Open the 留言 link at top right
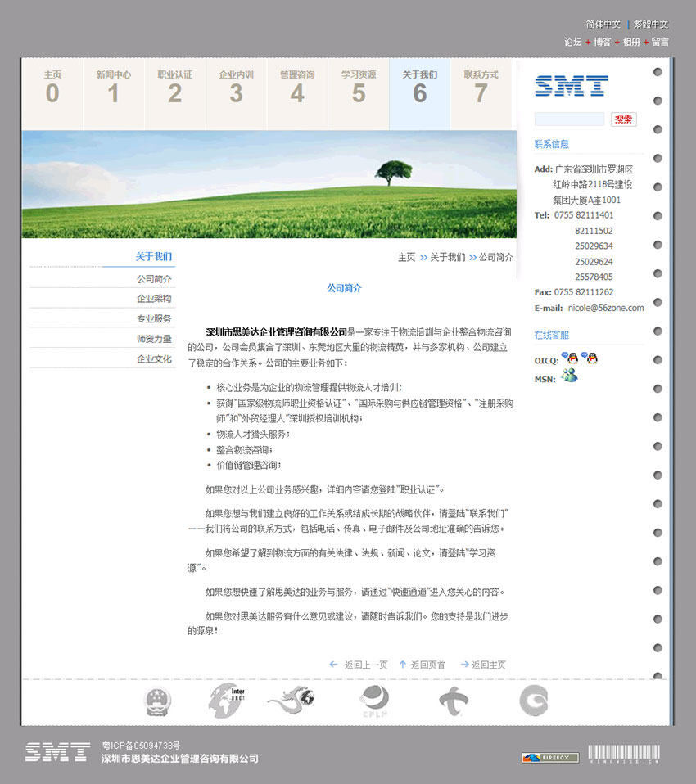Image resolution: width=696 pixels, height=784 pixels. point(660,42)
